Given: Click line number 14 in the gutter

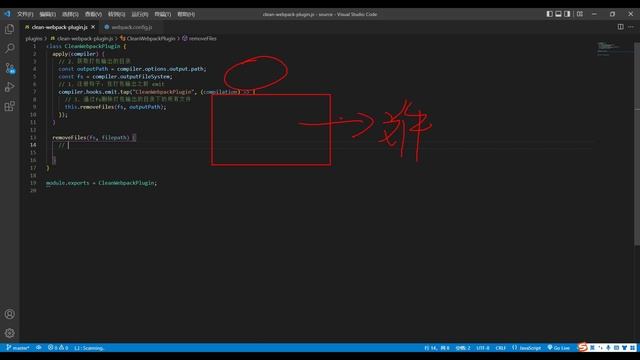Looking at the screenshot, I should click(x=33, y=145).
